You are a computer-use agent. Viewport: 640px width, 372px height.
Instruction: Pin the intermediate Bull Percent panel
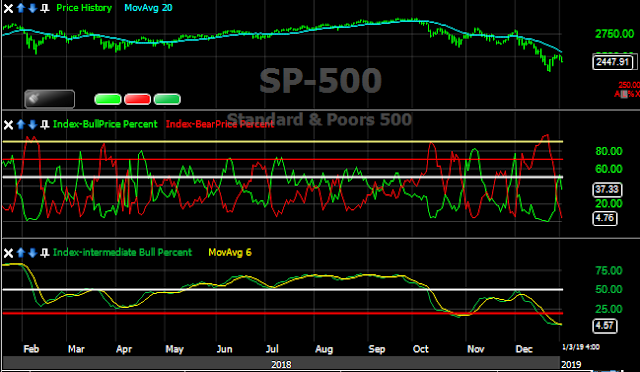pyautogui.click(x=45, y=253)
